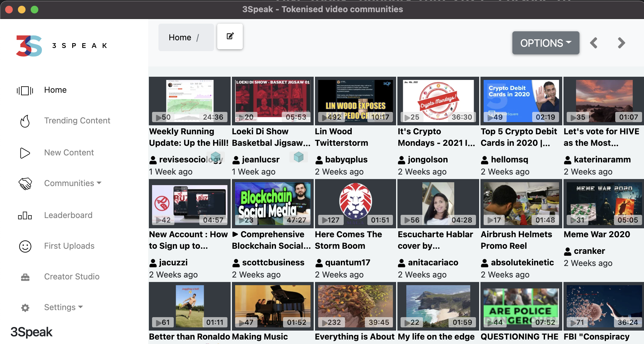Click the 3Speak logo icon
The width and height of the screenshot is (644, 344).
tap(29, 46)
